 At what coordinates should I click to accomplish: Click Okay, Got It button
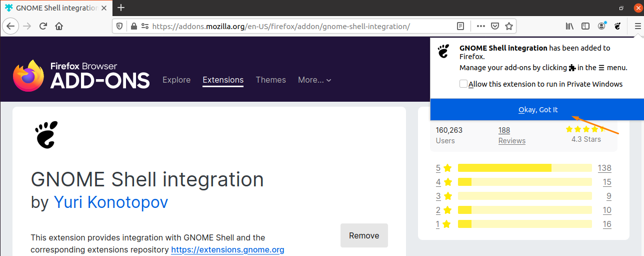(537, 110)
